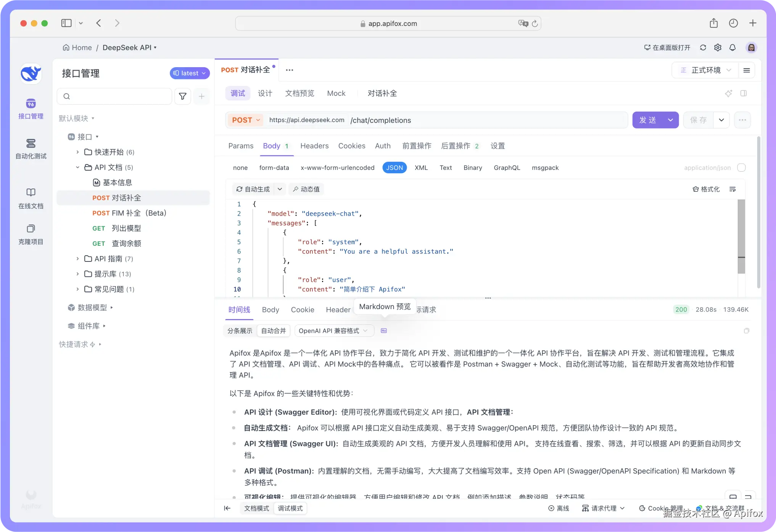Screen dimensions: 776x532
Task: Click the 保存 save button
Action: (699, 120)
